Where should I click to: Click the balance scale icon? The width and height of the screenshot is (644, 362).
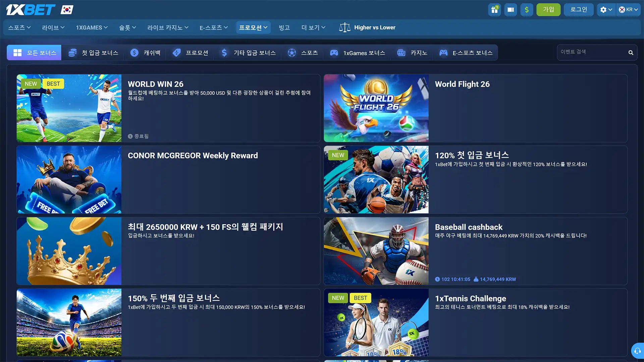pyautogui.click(x=344, y=27)
